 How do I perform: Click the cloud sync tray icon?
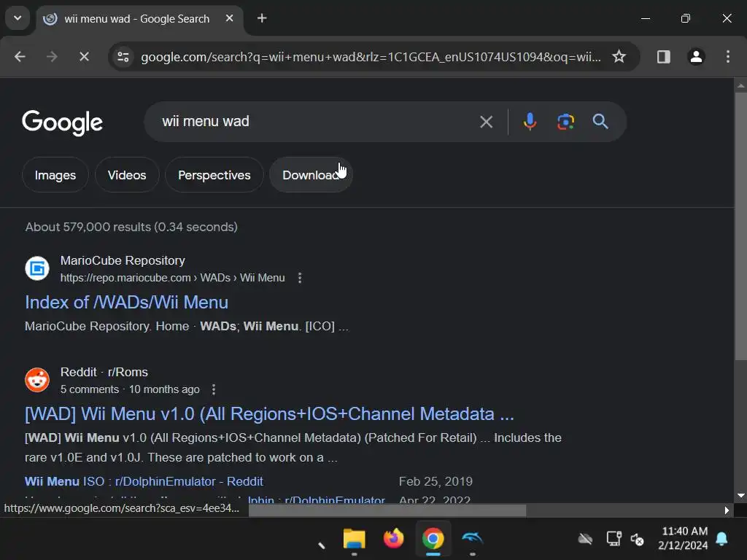point(585,539)
